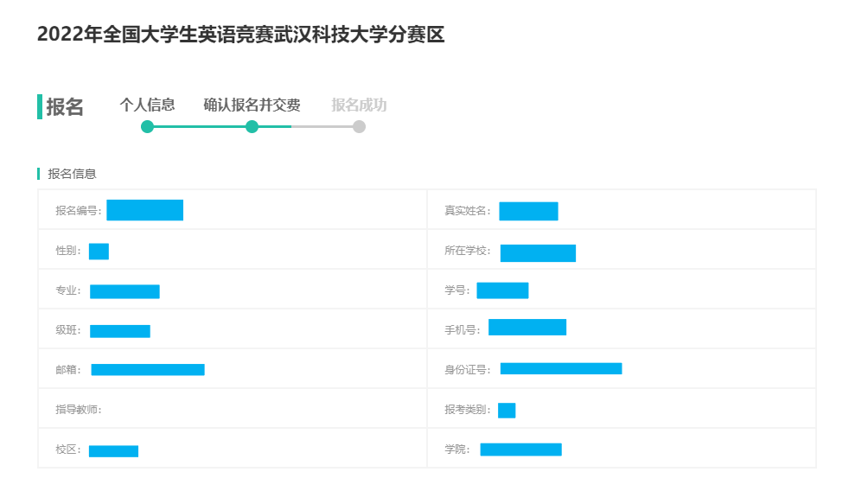Select the 手机号 value
This screenshot has width=868, height=491.
coord(527,327)
